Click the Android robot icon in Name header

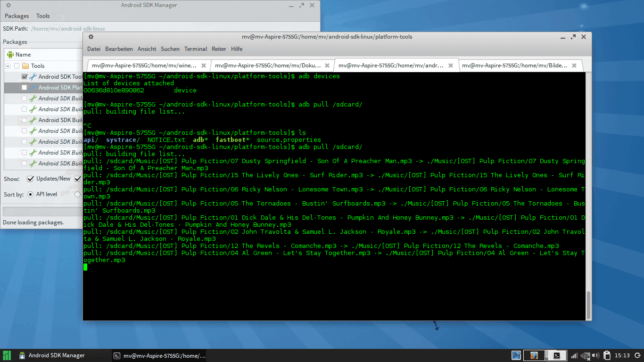pyautogui.click(x=10, y=55)
